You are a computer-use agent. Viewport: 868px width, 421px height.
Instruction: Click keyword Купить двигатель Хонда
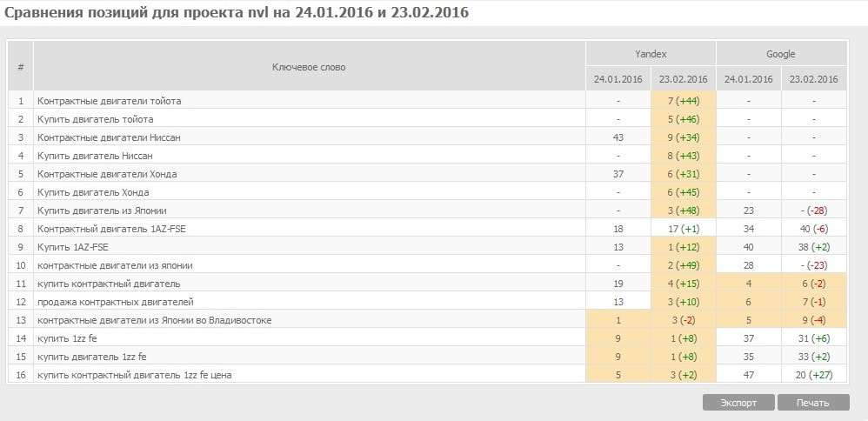coord(93,192)
